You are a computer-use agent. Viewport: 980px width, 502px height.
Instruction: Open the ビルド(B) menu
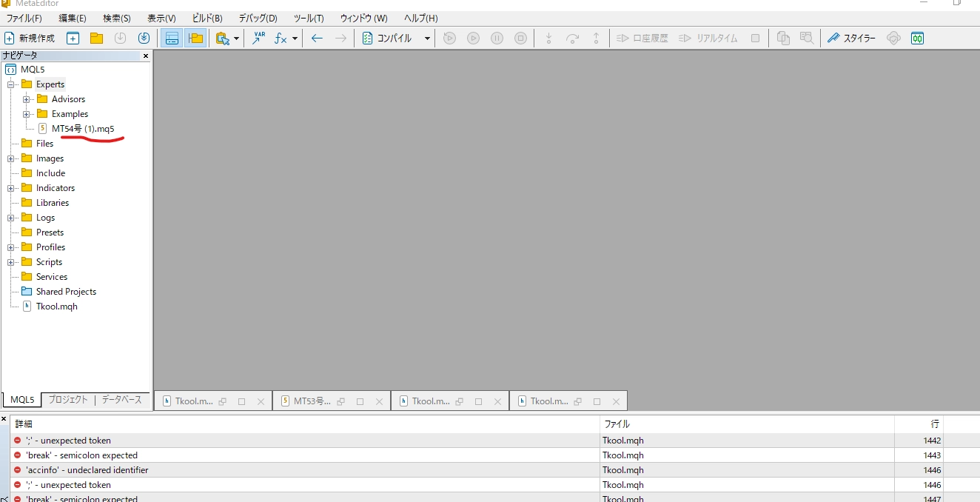click(x=207, y=18)
